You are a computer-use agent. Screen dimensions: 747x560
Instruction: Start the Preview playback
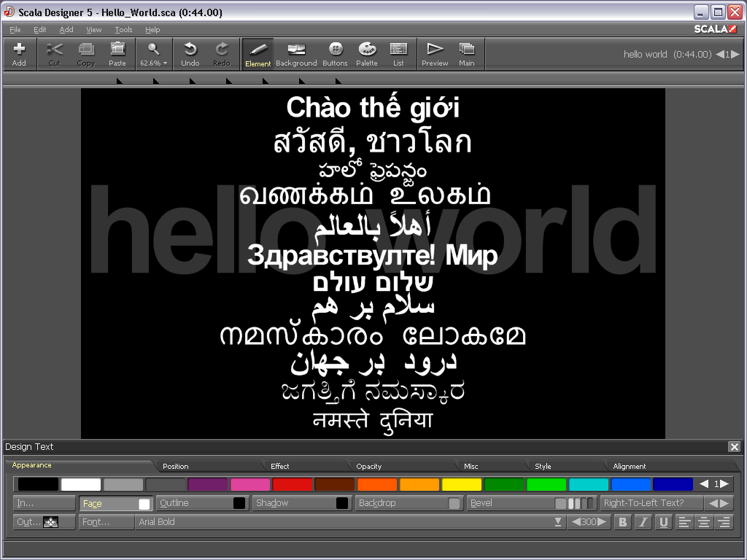click(435, 54)
